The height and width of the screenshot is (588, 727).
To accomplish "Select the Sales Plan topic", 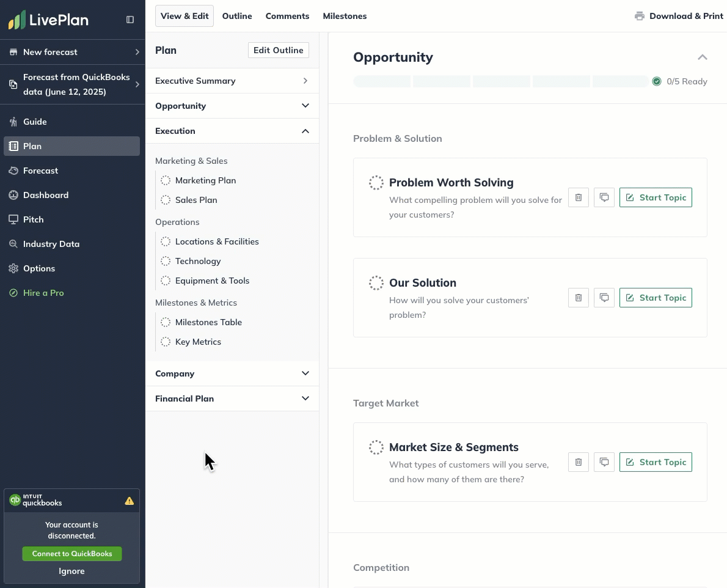I will pos(196,200).
